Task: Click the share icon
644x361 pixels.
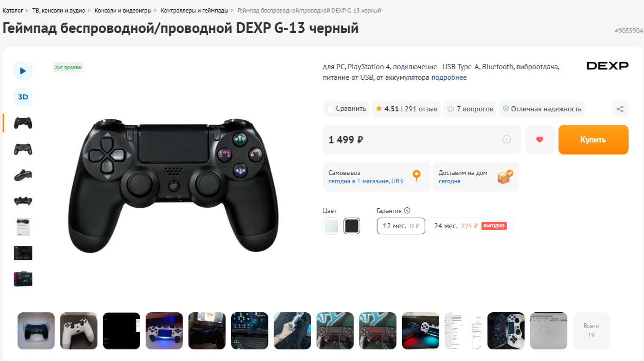Action: [620, 109]
